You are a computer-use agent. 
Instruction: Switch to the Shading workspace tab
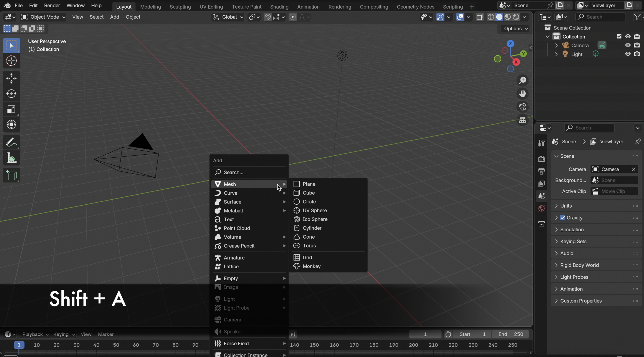click(x=279, y=7)
